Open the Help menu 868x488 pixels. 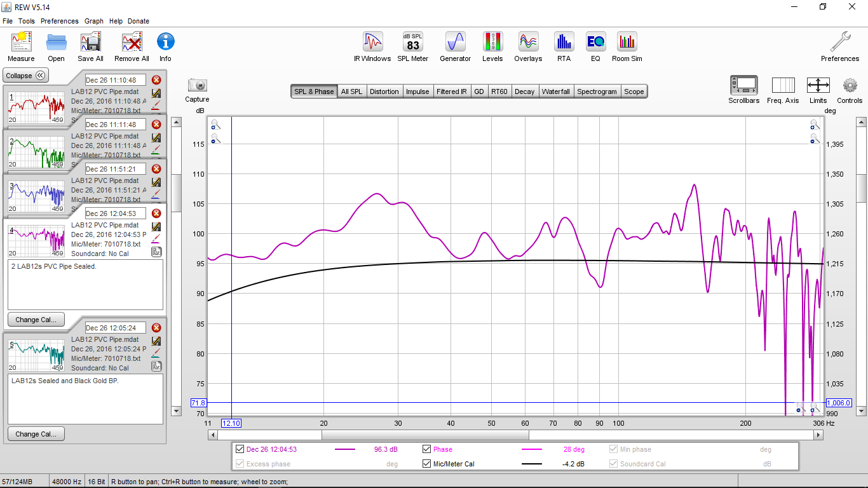[x=116, y=21]
